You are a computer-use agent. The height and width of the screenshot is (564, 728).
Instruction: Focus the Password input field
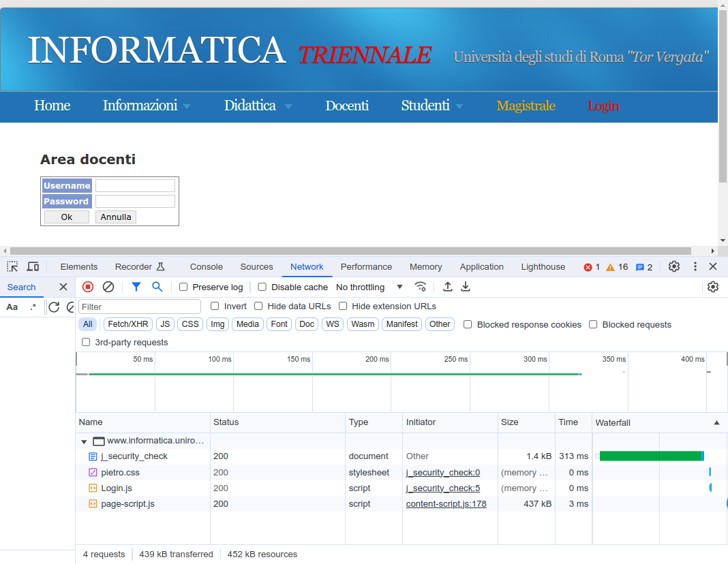tap(135, 202)
